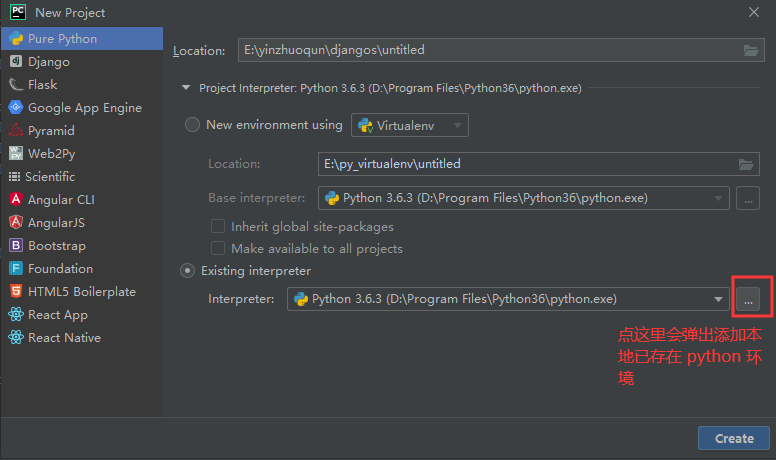
Task: Click the React Native list entry
Action: [82, 337]
